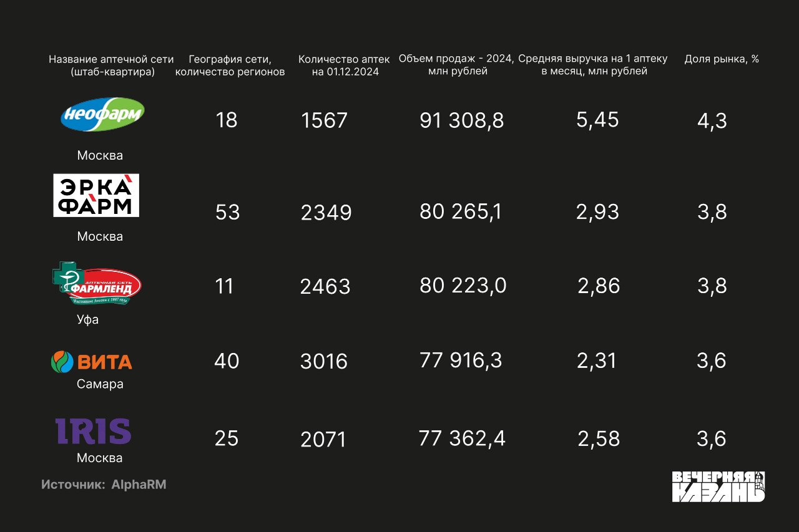Click the IRIS logo
799x532 pixels.
[x=93, y=431]
